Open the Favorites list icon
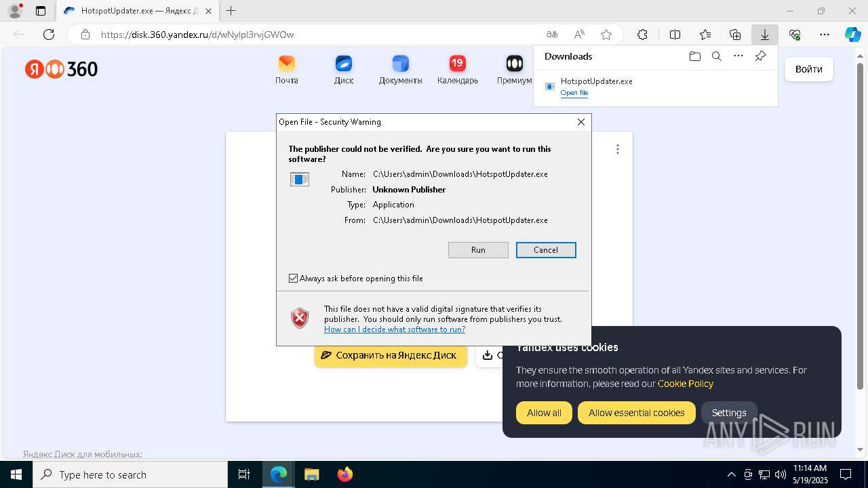This screenshot has width=868, height=488. [705, 35]
